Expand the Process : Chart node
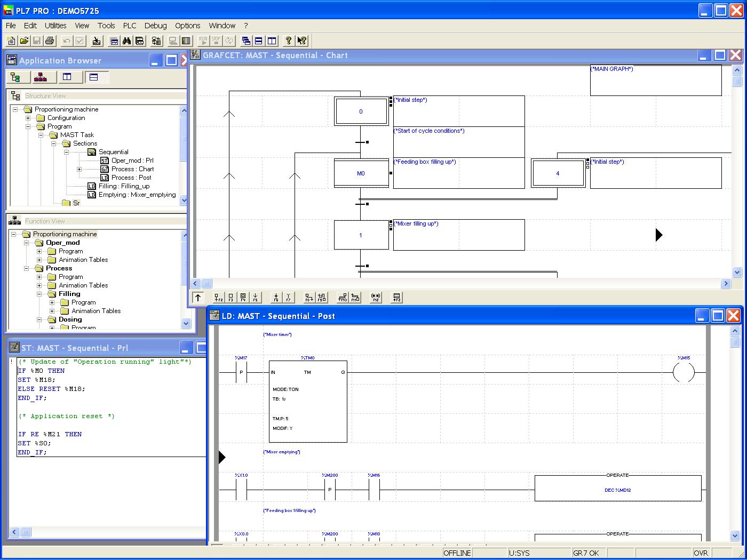Viewport: 747px width, 560px height. pyautogui.click(x=80, y=169)
